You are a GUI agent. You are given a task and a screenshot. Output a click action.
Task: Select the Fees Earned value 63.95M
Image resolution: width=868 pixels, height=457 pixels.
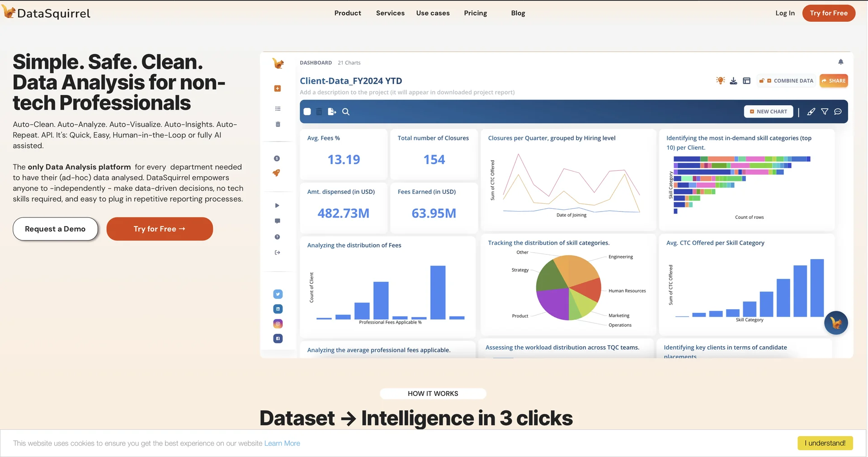click(434, 213)
